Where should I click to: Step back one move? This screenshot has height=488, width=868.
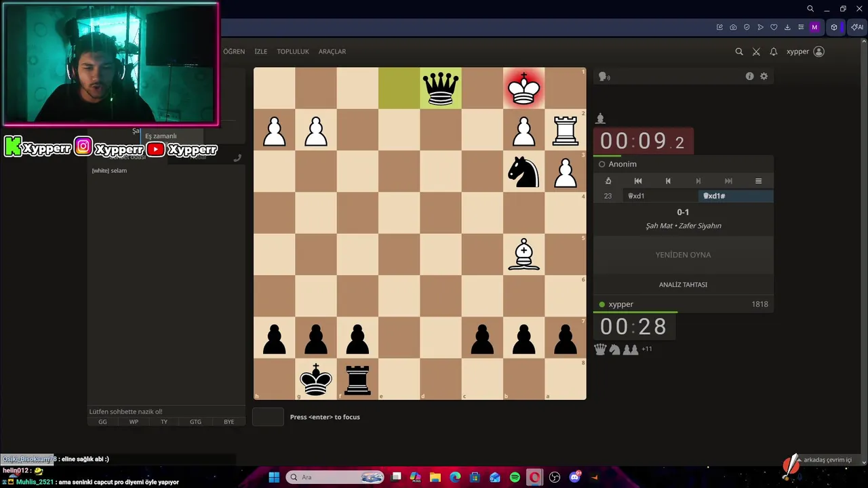click(668, 181)
